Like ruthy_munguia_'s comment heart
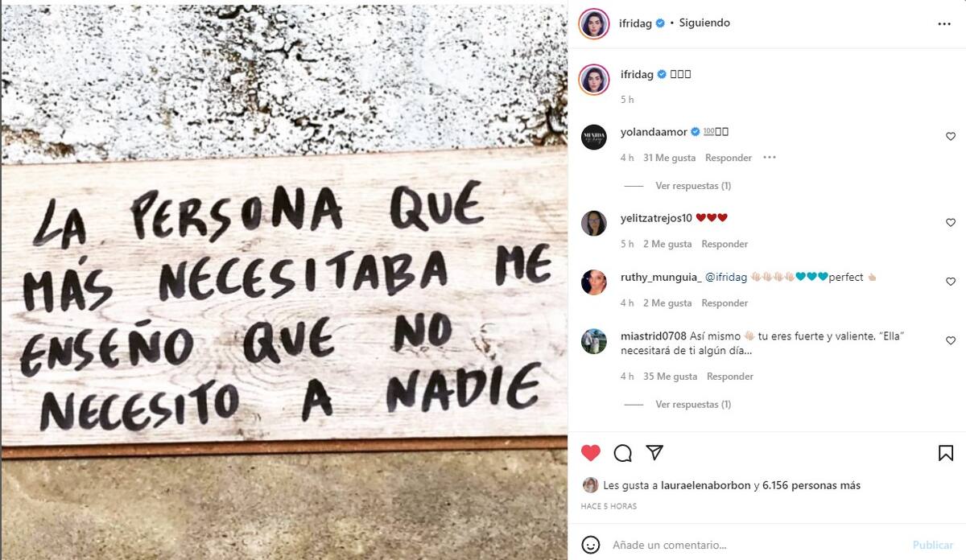Viewport: 966px width, 560px height. pos(951,282)
